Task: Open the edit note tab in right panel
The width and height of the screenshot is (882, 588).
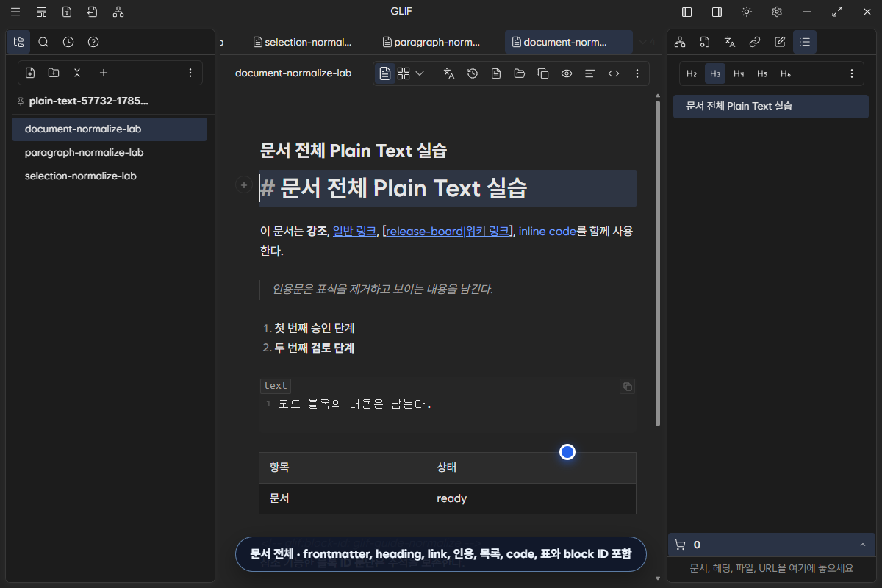Action: (780, 42)
